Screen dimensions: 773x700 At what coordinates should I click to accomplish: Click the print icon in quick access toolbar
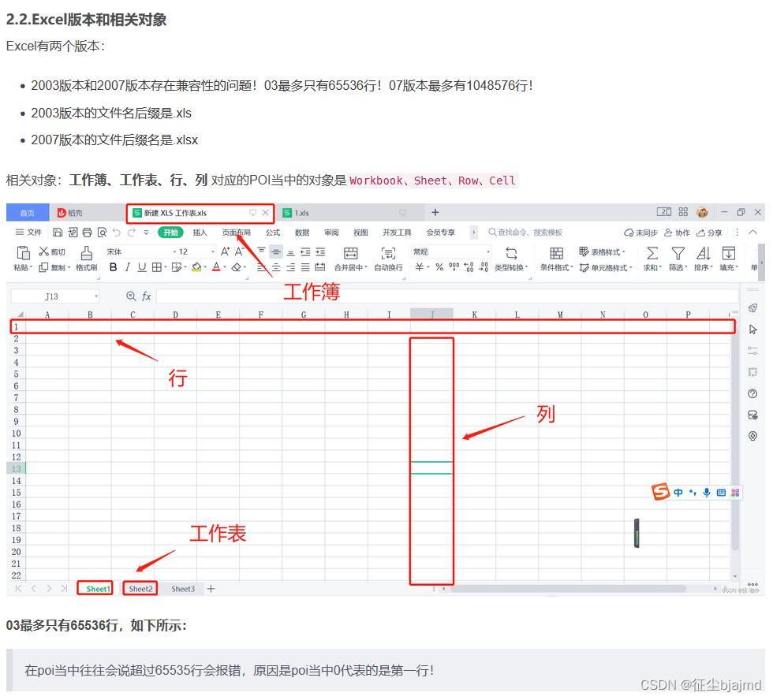[x=88, y=232]
